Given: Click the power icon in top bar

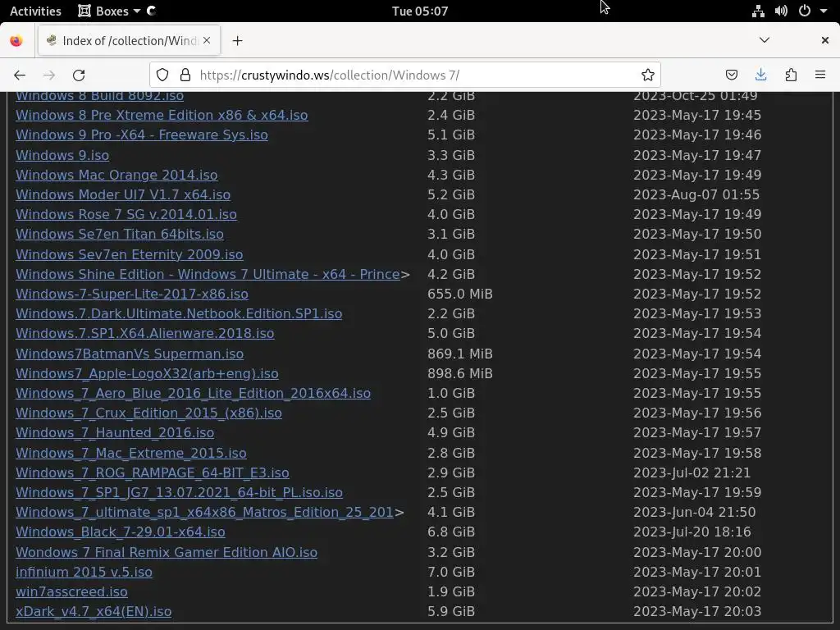Looking at the screenshot, I should coord(805,11).
